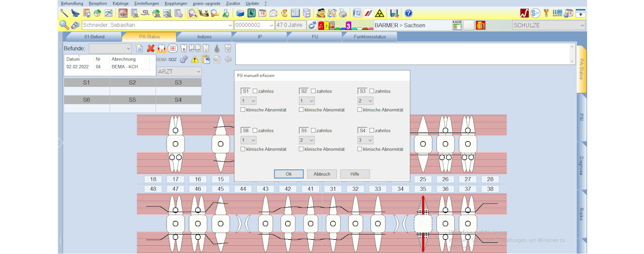Click the Euro billing icon
Viewport: 644px width, 254px height.
click(x=285, y=13)
